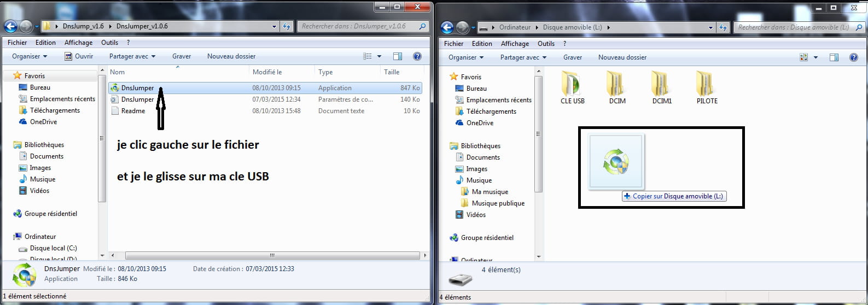
Task: Open view options arrow in left window
Action: tap(379, 56)
